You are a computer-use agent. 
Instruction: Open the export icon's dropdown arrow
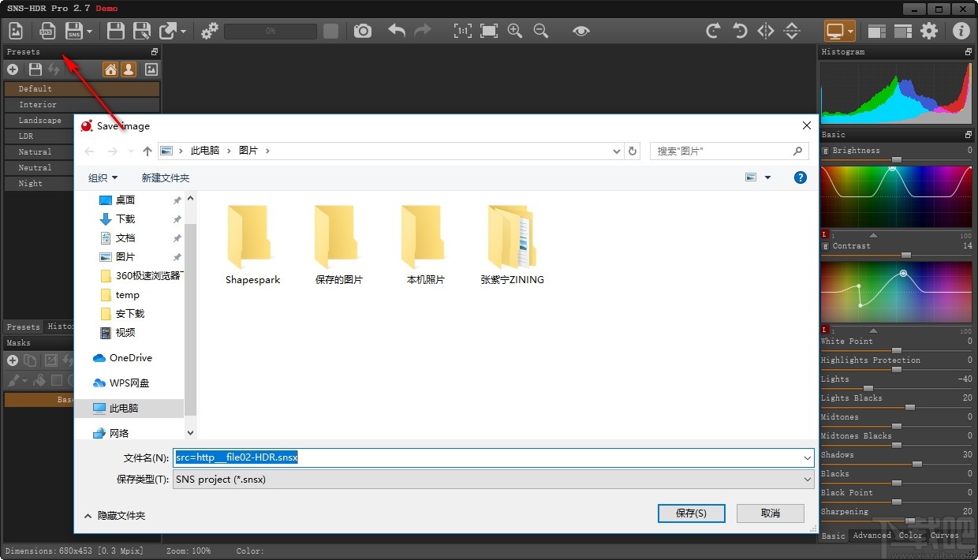tap(183, 32)
